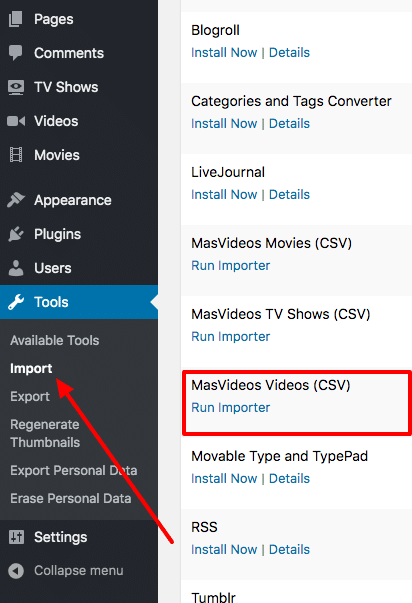The image size is (412, 603).
Task: Run the MasVideos TV Shows importer
Action: click(x=230, y=336)
